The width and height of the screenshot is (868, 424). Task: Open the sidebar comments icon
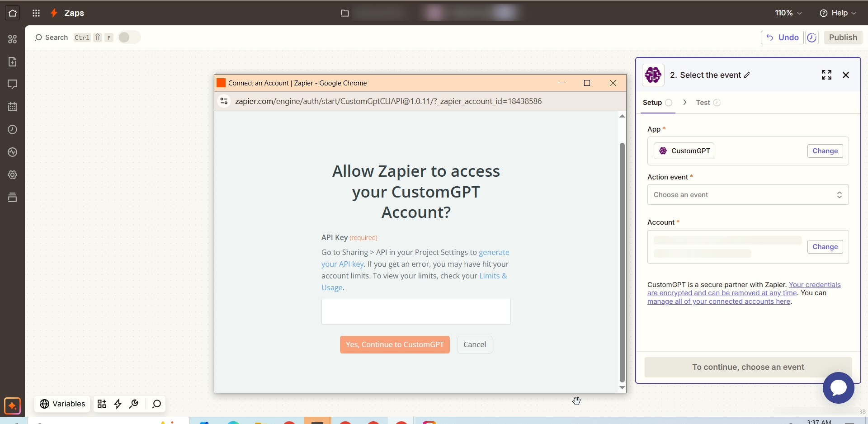coord(13,85)
